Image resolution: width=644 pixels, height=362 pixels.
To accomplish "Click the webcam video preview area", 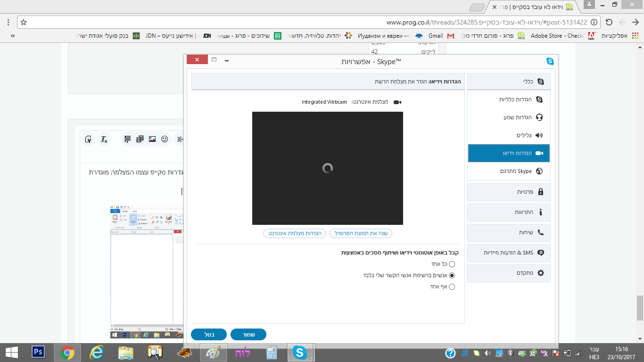I will click(328, 168).
